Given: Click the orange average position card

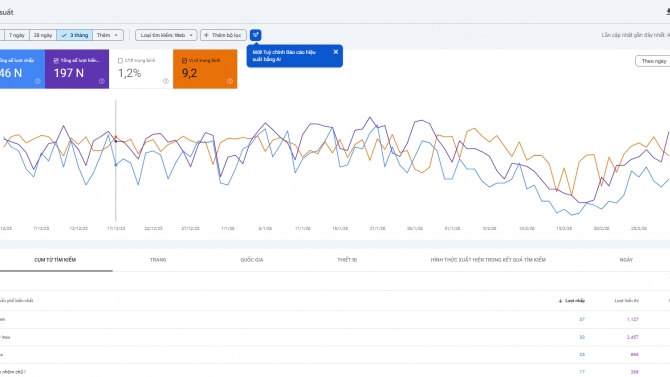Looking at the screenshot, I should (x=205, y=69).
